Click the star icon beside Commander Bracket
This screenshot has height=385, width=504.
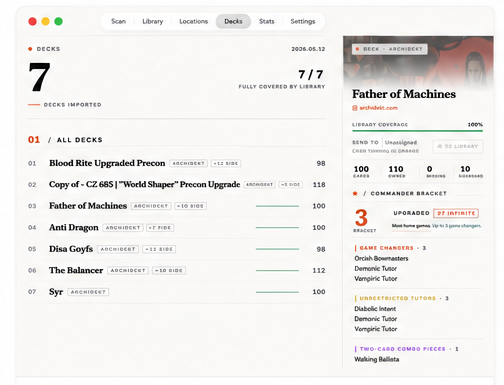(x=355, y=194)
